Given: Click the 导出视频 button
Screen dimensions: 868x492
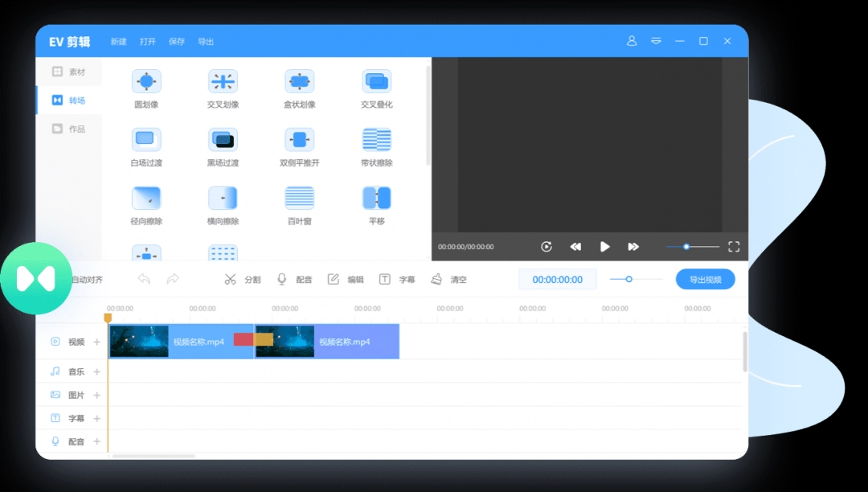Looking at the screenshot, I should point(705,279).
